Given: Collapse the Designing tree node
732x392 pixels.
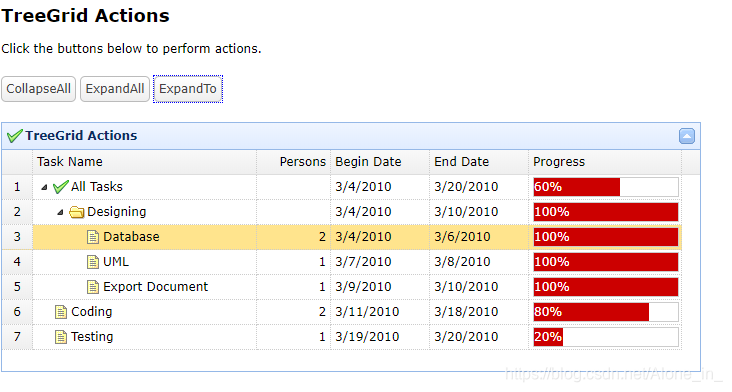Looking at the screenshot, I should click(x=60, y=212).
